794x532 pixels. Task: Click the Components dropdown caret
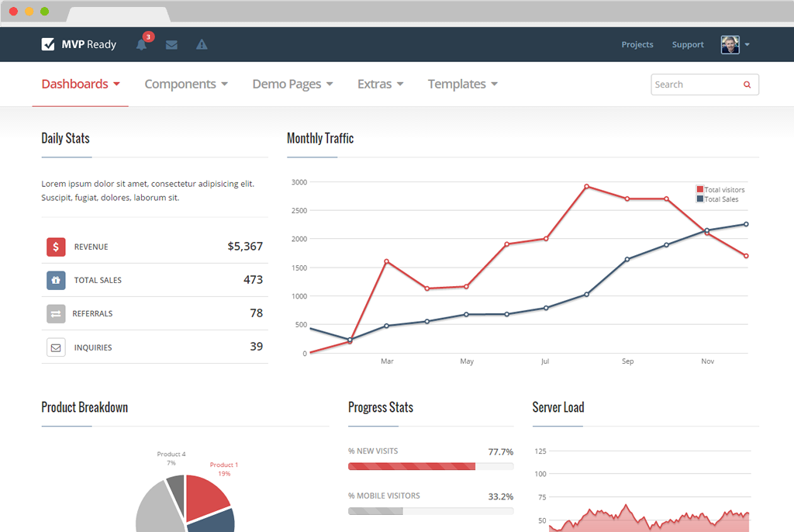[x=224, y=84]
